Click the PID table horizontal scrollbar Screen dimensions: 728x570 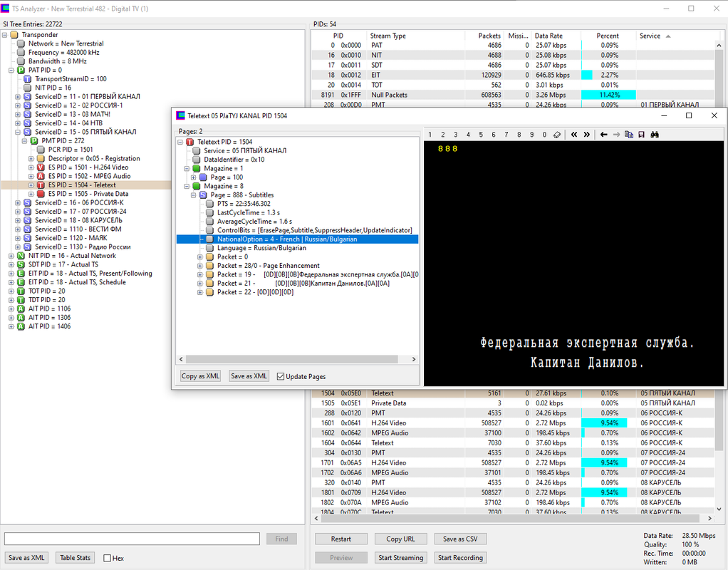[509, 518]
